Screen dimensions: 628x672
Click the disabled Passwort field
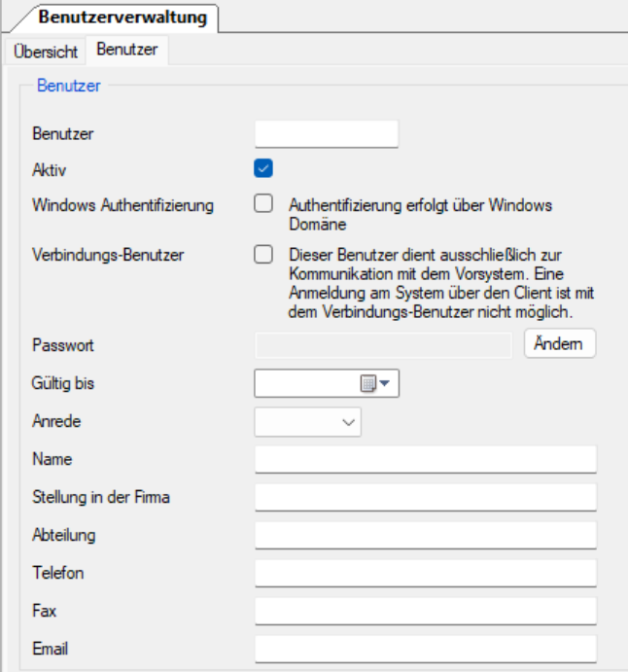(x=382, y=345)
